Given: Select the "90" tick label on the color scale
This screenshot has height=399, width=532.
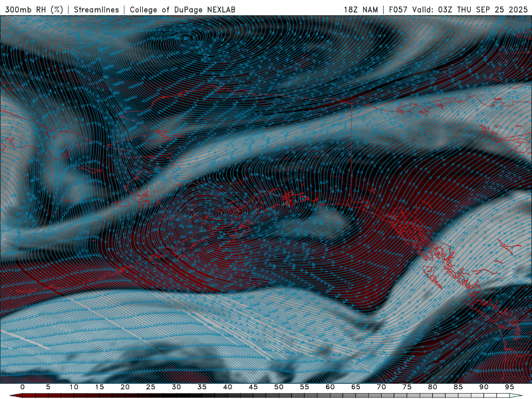Looking at the screenshot, I should point(483,387).
